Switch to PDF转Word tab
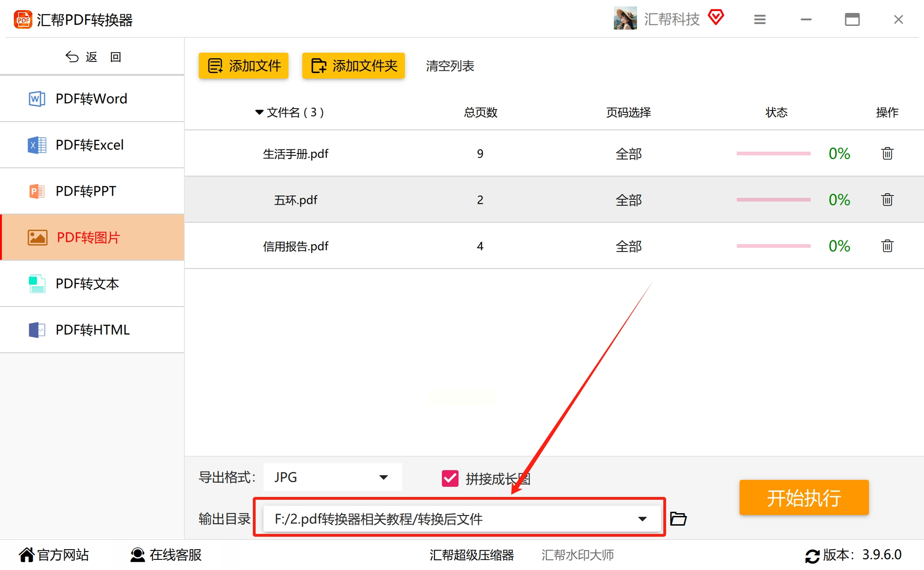924x570 pixels. pyautogui.click(x=92, y=98)
